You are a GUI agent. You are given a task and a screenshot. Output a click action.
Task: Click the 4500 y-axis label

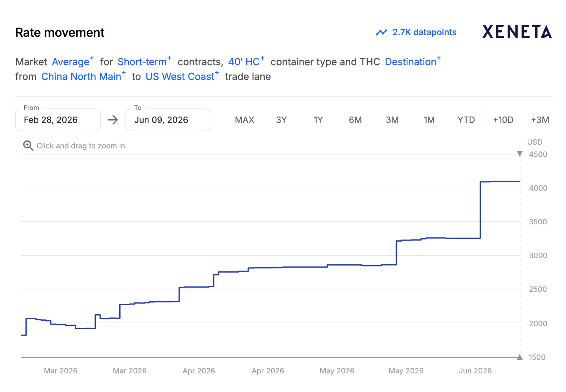(538, 154)
